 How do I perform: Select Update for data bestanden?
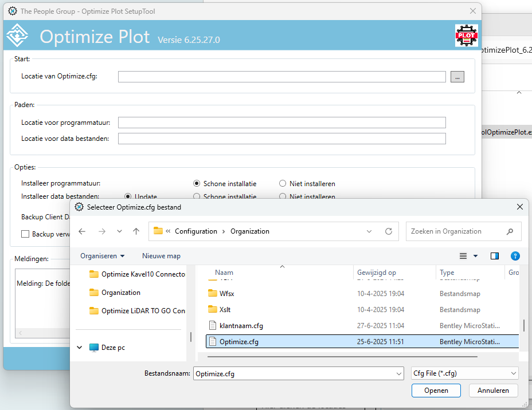pos(128,196)
